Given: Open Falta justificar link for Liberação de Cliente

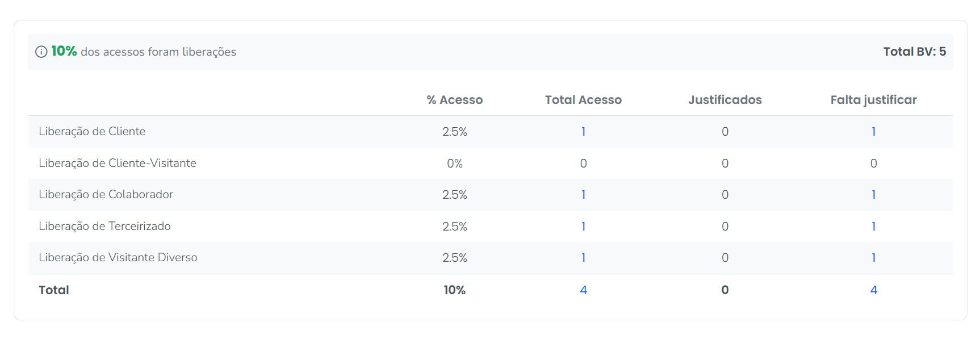Looking at the screenshot, I should tap(873, 132).
